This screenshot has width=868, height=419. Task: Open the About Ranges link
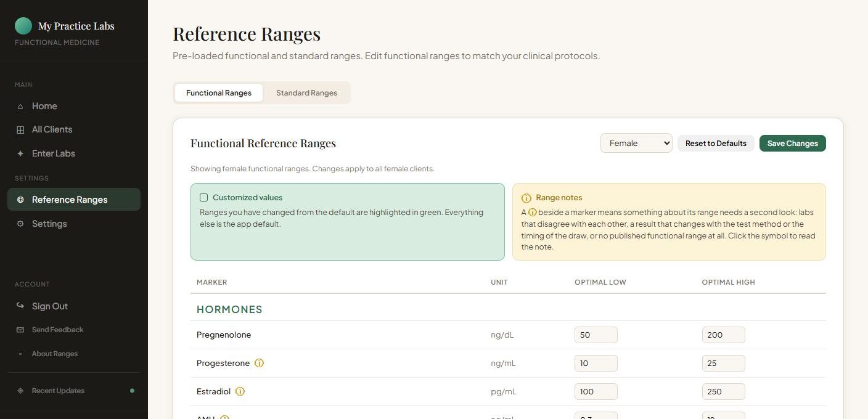[74, 354]
